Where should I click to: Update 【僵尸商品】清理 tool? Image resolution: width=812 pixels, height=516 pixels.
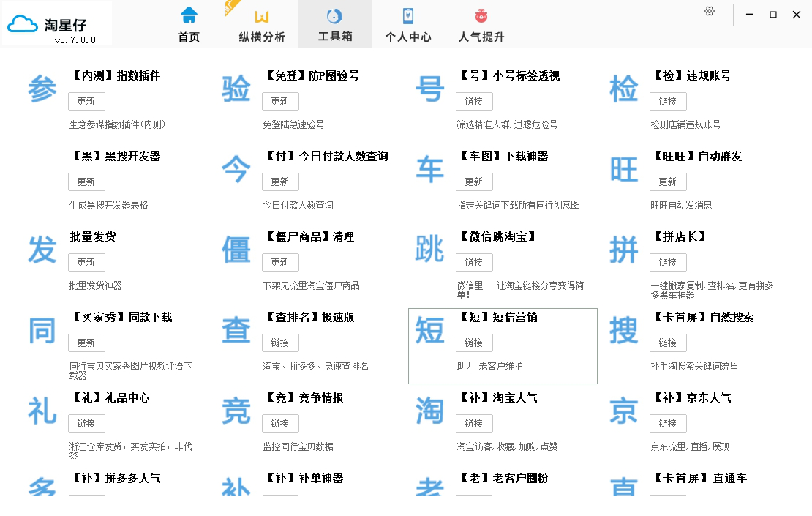[x=280, y=263]
